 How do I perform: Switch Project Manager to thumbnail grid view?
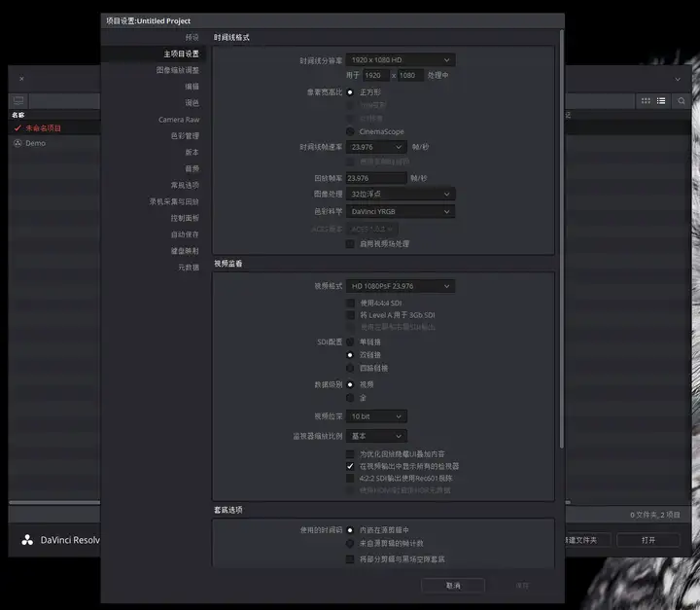646,101
